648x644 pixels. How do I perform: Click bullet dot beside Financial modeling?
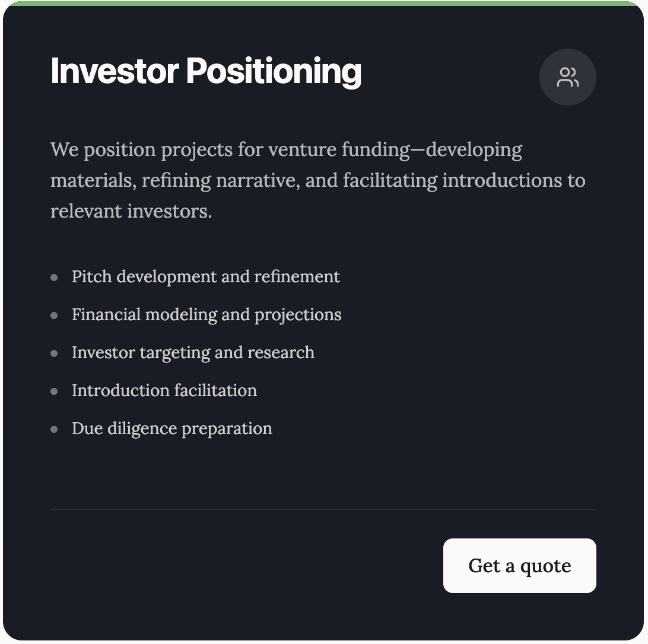(x=54, y=315)
